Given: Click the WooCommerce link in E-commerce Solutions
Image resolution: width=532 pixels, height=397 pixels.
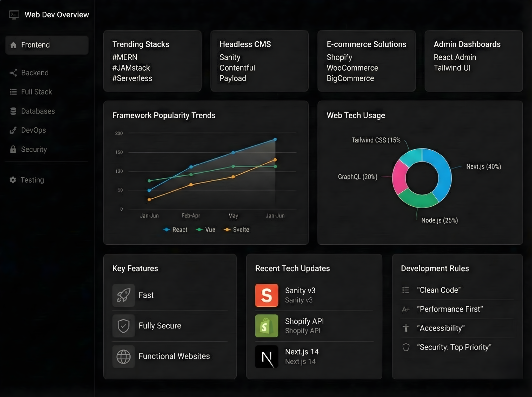Looking at the screenshot, I should [352, 68].
